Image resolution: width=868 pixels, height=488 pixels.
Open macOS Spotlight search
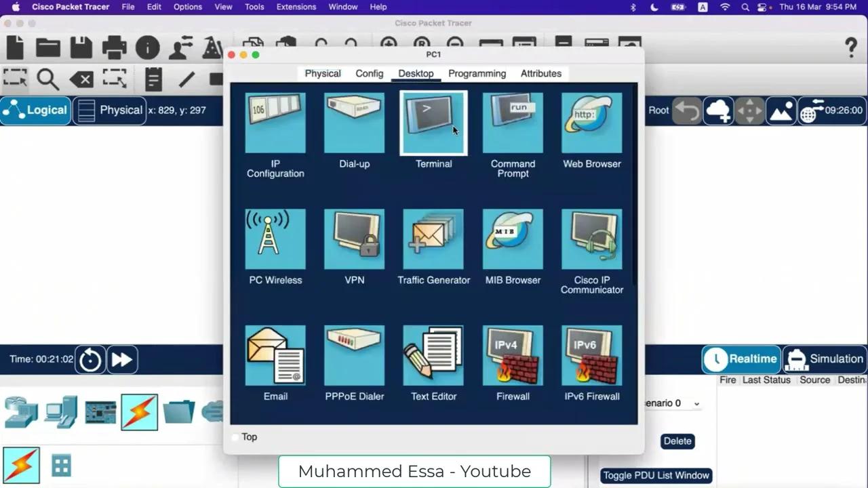click(745, 7)
